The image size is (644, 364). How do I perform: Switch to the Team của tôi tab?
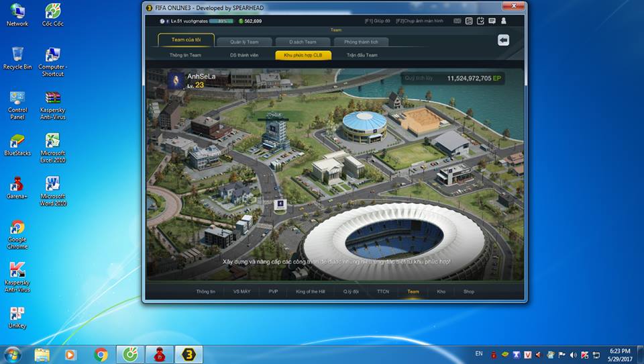click(x=186, y=40)
